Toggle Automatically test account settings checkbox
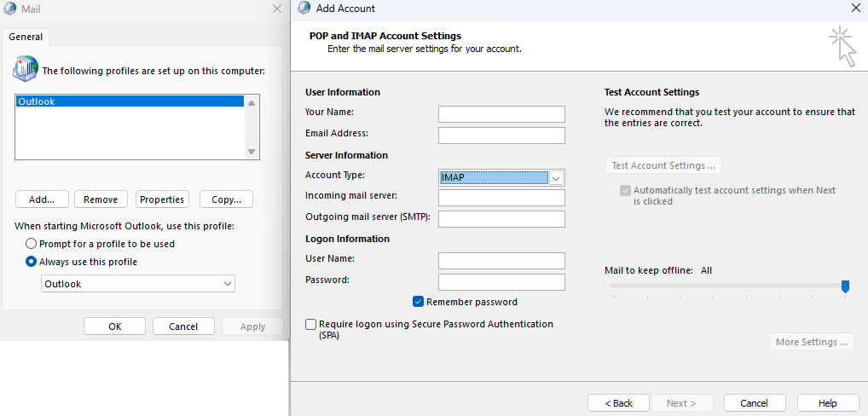This screenshot has width=868, height=416. [626, 190]
